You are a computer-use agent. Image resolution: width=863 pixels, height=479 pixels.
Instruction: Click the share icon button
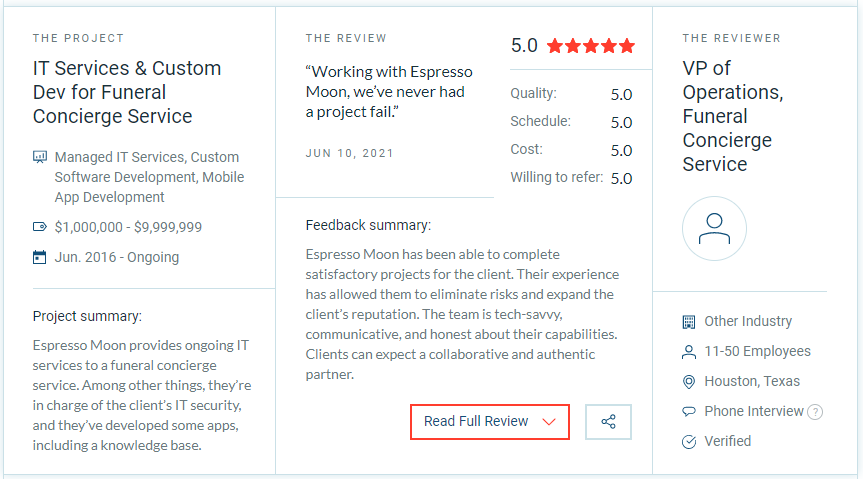click(608, 422)
